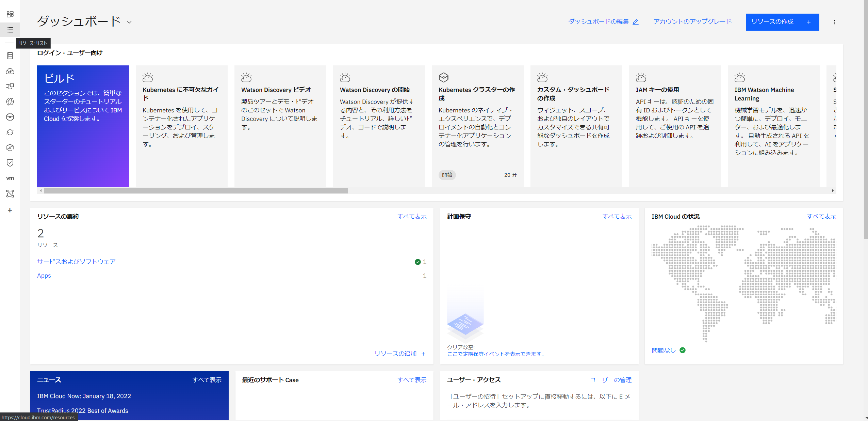The height and width of the screenshot is (421, 868).
Task: Click the リソースの追加 link
Action: click(399, 354)
